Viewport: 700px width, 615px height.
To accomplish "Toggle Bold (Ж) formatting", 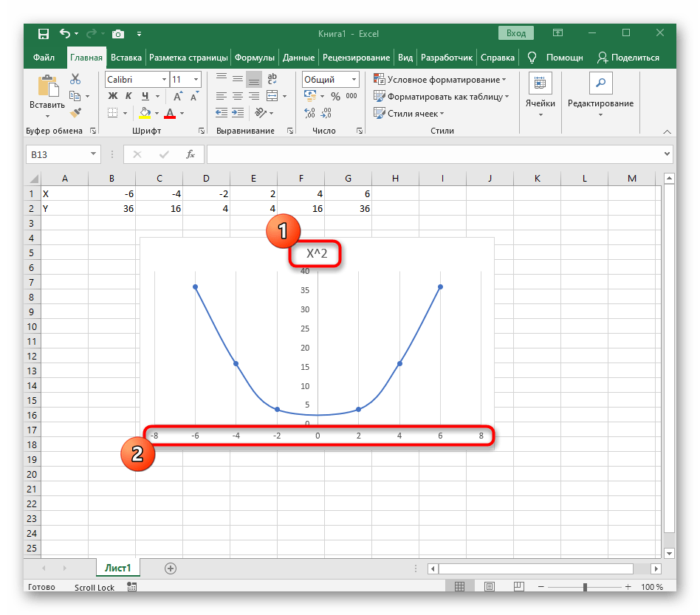I will (x=113, y=96).
